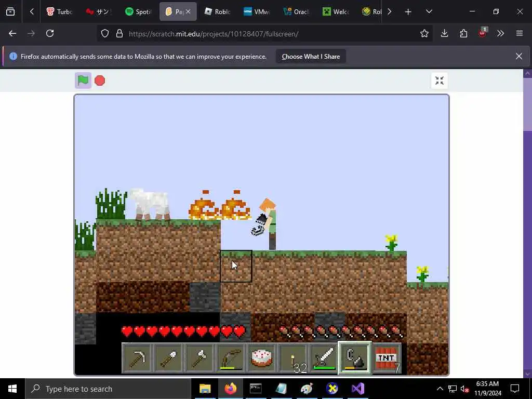
Task: Switch to the Welcome Minecraft tab
Action: [336, 11]
